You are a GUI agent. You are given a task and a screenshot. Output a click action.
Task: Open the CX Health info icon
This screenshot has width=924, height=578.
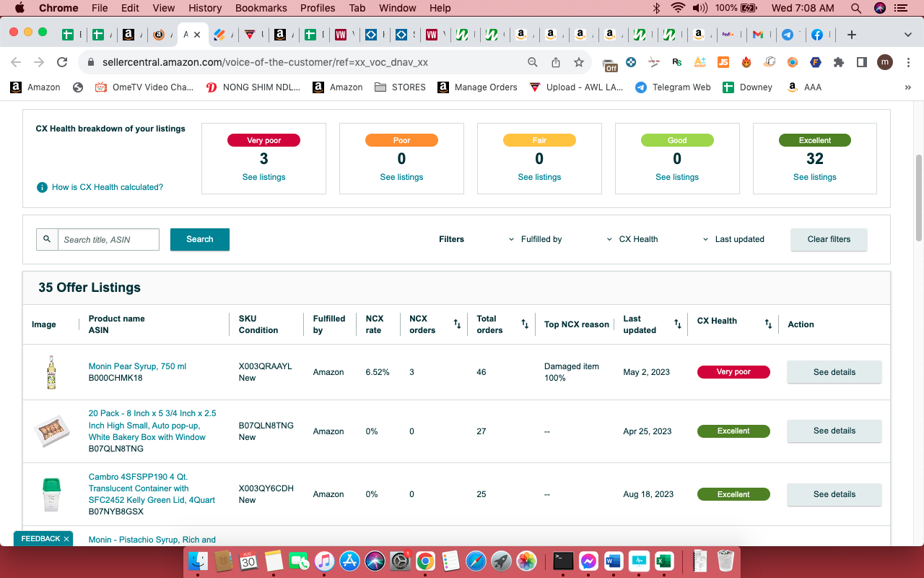pos(43,188)
